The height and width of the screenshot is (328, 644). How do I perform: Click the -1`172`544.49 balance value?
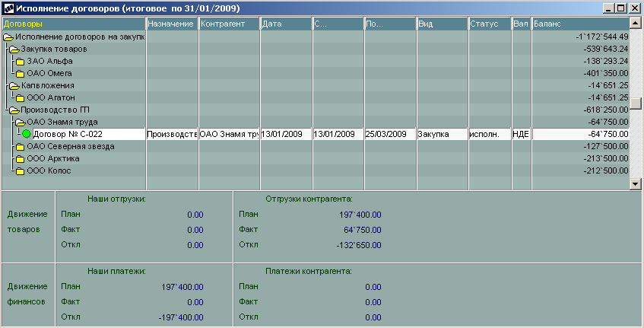pyautogui.click(x=601, y=37)
